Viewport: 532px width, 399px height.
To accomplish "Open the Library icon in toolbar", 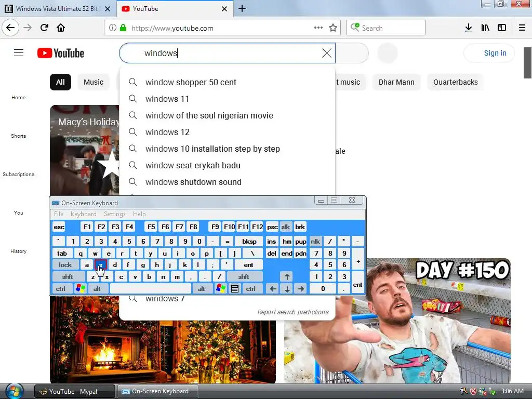I will point(485,28).
